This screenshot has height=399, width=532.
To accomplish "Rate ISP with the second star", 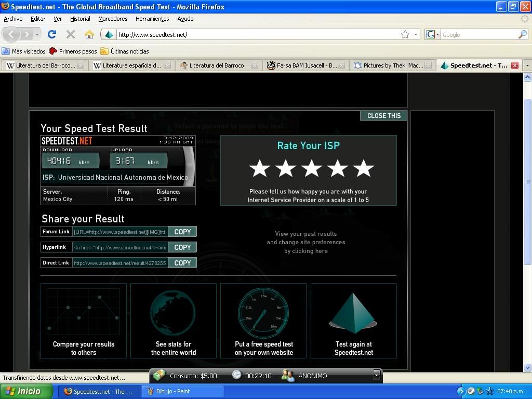I will pos(285,168).
